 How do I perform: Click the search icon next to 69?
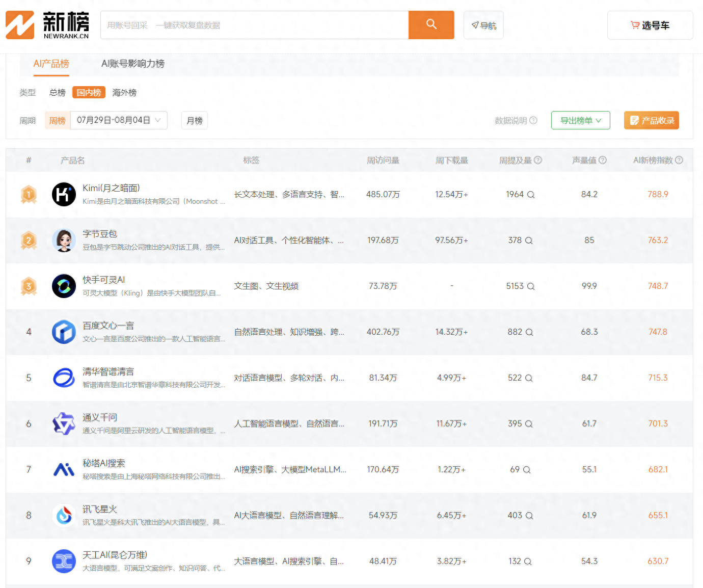click(527, 470)
